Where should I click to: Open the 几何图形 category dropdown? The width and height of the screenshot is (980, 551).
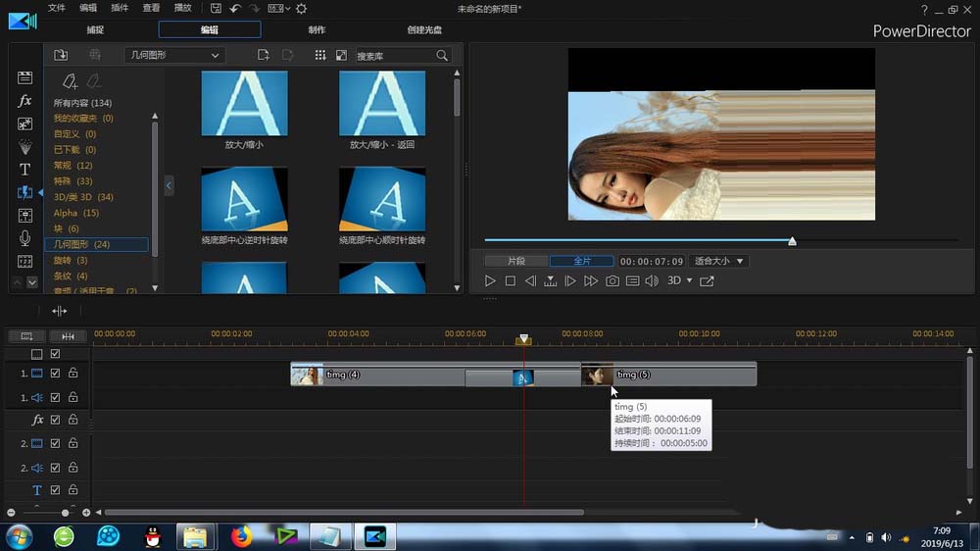174,56
